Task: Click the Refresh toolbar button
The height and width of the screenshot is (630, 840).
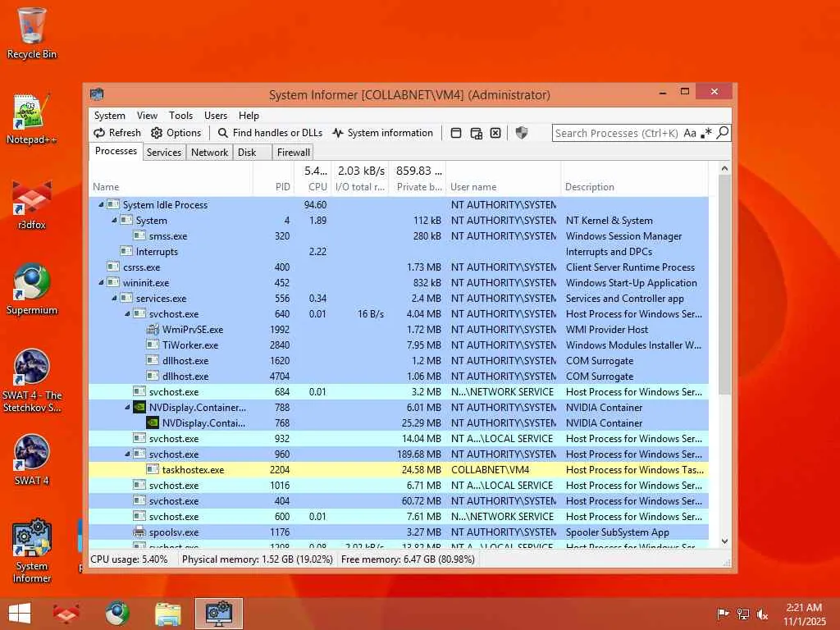Action: [x=117, y=133]
